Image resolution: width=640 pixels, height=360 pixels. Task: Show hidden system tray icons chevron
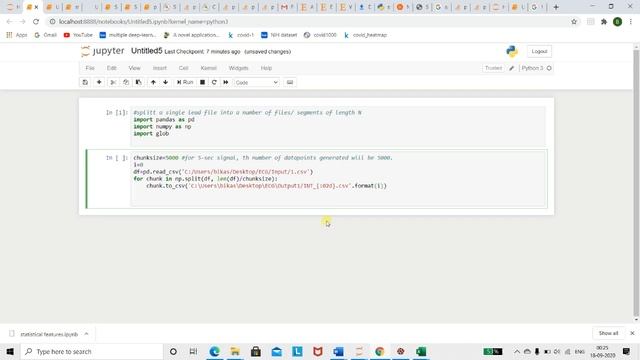click(517, 351)
